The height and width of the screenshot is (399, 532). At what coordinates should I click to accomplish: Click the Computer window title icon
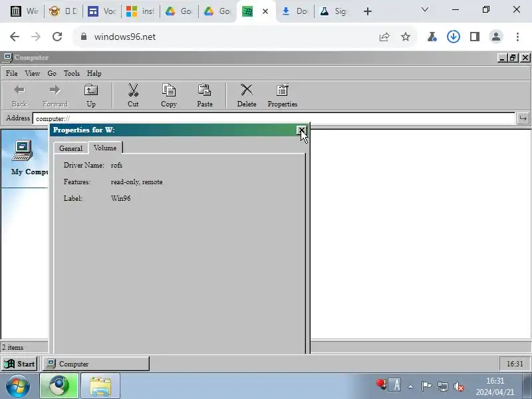[x=8, y=58]
